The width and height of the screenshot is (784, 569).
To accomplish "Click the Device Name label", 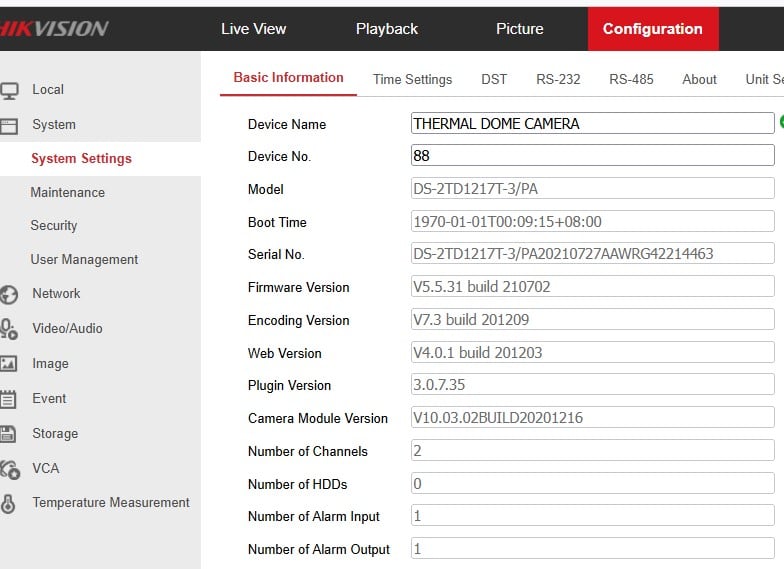I will pos(287,124).
